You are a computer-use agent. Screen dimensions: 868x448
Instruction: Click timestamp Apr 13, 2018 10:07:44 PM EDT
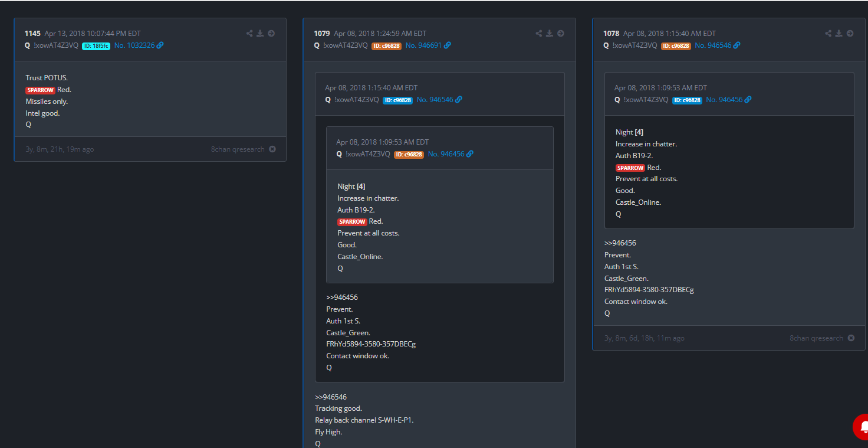(x=93, y=34)
